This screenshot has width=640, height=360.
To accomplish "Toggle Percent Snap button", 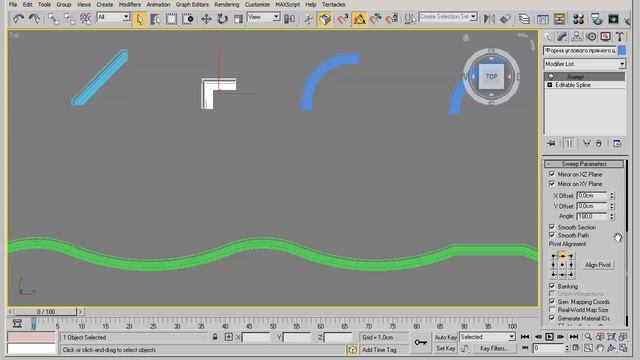I will 376,19.
